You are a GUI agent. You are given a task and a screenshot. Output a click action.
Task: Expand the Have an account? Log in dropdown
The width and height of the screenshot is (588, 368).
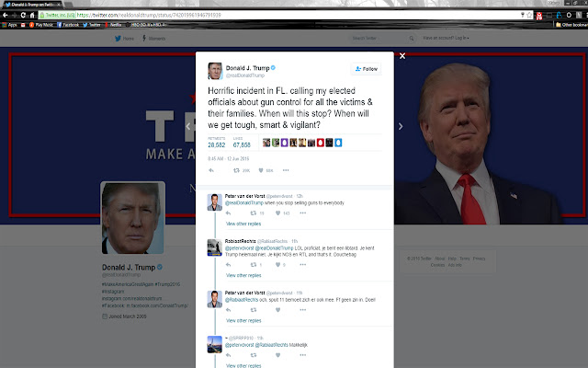coord(446,38)
